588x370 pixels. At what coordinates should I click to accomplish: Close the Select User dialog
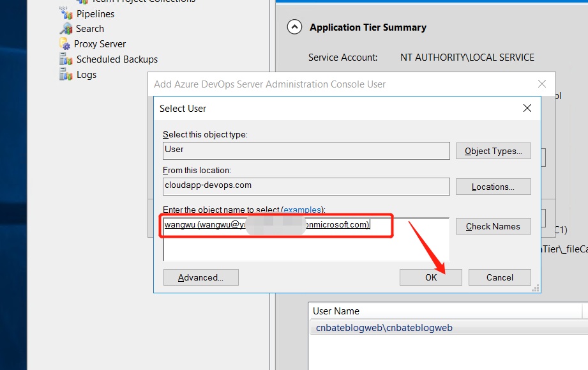(527, 108)
